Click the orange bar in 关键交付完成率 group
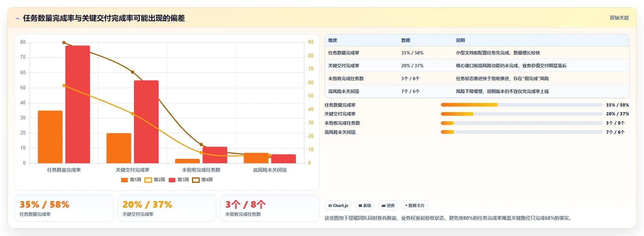The height and width of the screenshot is (236, 644). click(119, 148)
